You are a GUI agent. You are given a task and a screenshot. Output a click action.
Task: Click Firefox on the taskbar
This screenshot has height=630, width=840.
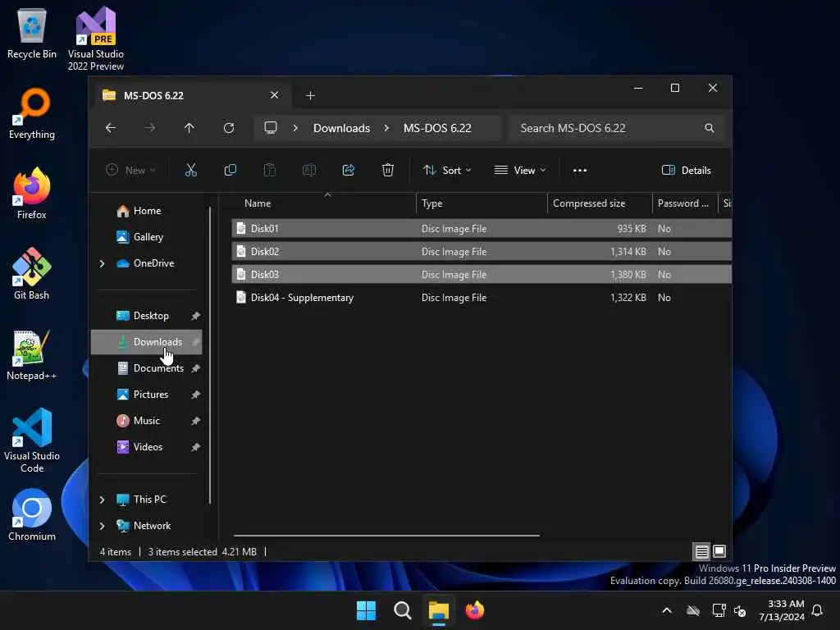coord(475,610)
